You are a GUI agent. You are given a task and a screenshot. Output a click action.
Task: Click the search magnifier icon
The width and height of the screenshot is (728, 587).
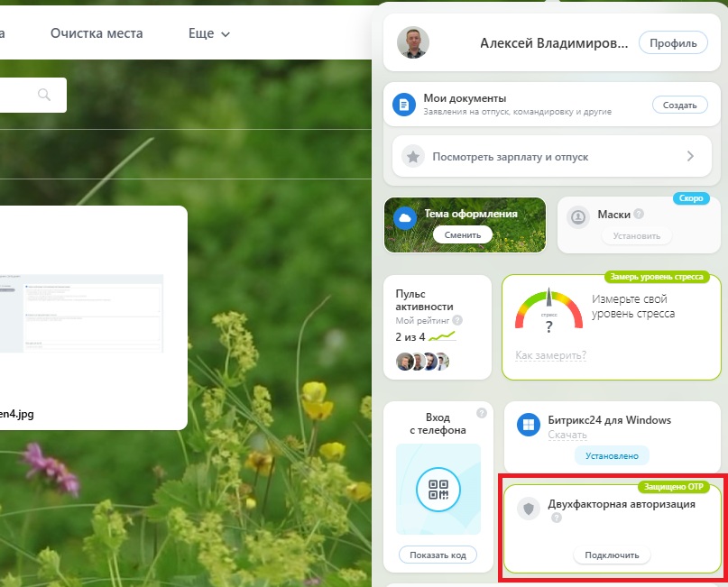(x=44, y=95)
